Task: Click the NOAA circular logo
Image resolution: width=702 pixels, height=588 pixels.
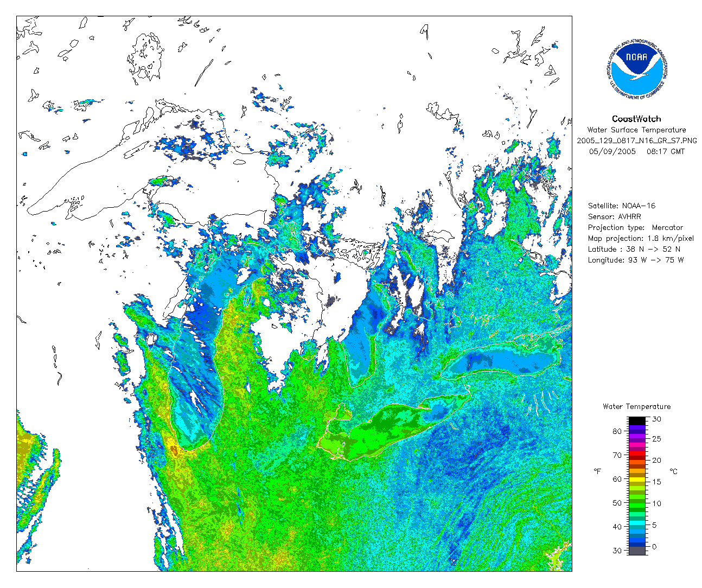Action: [636, 69]
